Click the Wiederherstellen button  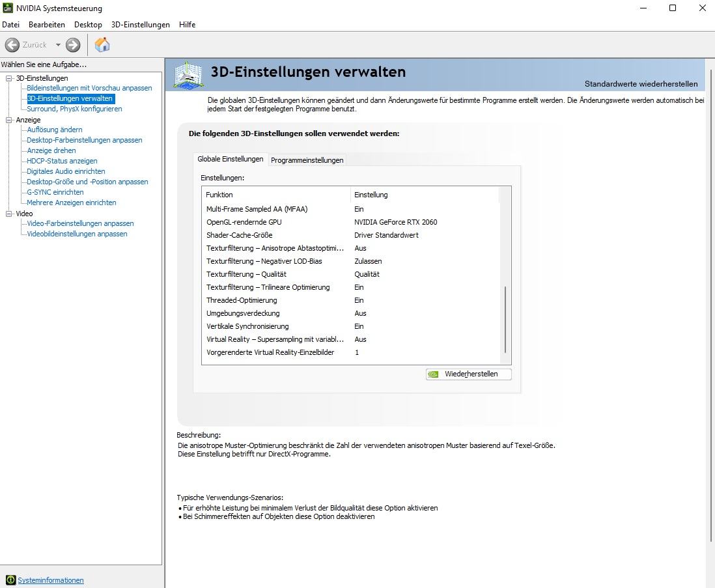468,374
